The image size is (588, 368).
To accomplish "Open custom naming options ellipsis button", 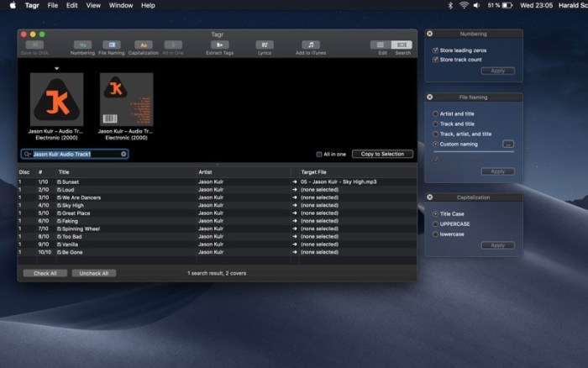I will [x=508, y=144].
